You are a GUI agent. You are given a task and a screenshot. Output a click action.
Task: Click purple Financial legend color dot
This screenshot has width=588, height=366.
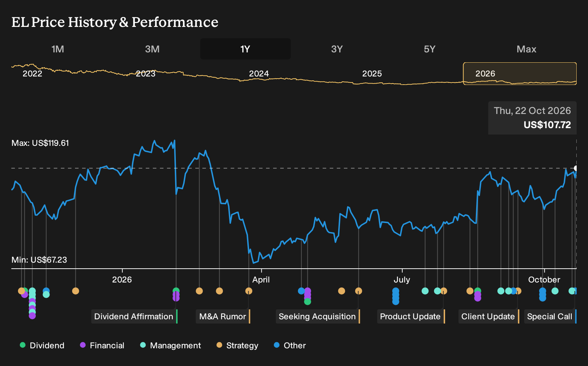83,345
